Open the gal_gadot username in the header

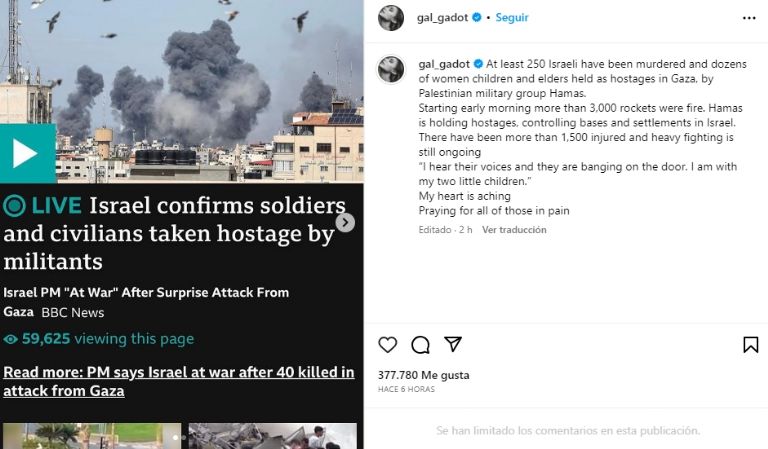(x=443, y=18)
